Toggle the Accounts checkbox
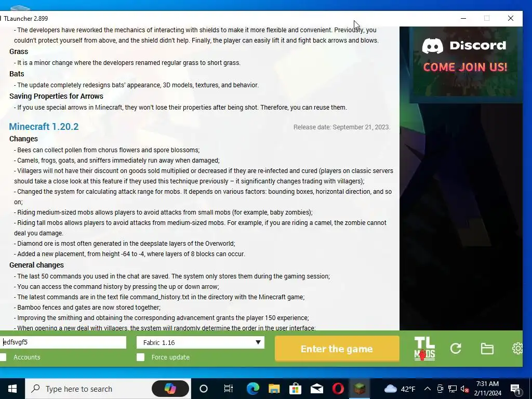Image resolution: width=532 pixels, height=399 pixels. 3,357
